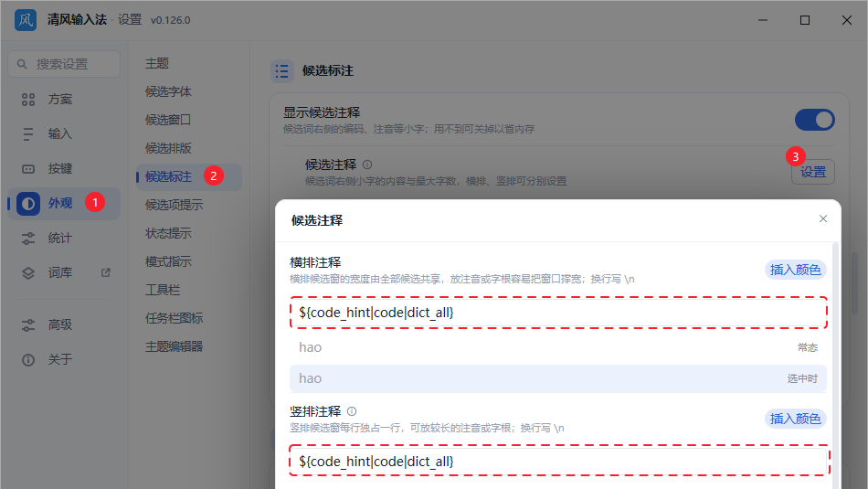The width and height of the screenshot is (868, 489).
Task: Click the info icon beside 竖排注释
Action: coord(352,411)
